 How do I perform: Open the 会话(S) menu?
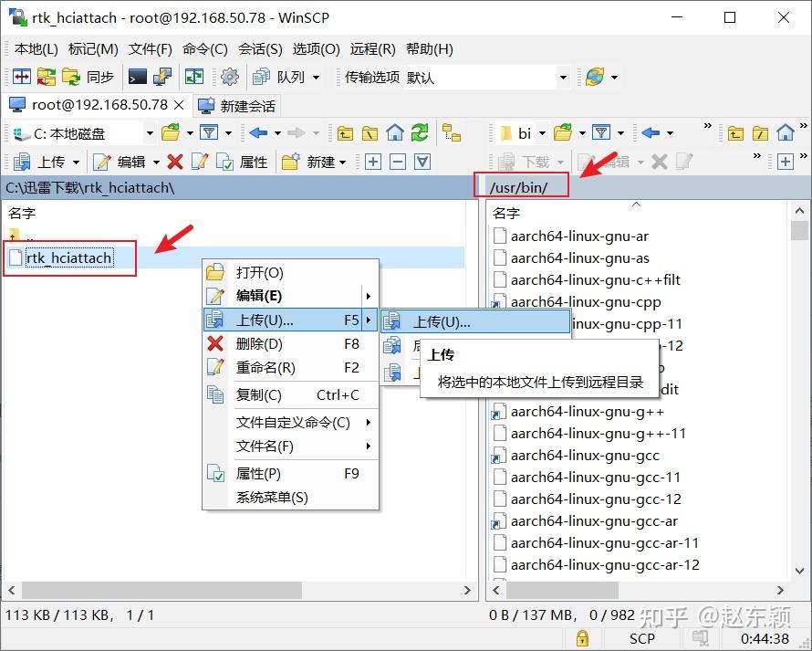pyautogui.click(x=260, y=48)
